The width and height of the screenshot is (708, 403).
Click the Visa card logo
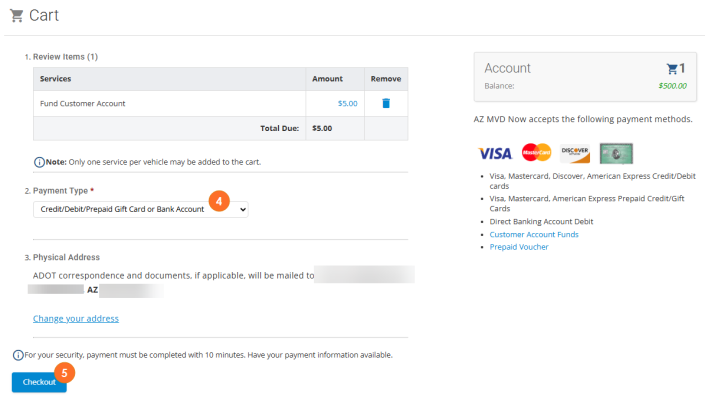[x=495, y=153]
